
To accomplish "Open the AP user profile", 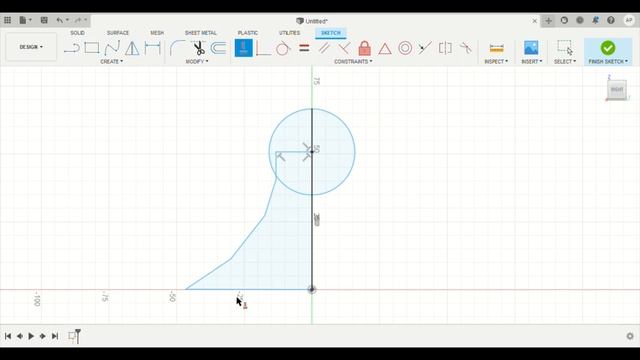I will 629,20.
